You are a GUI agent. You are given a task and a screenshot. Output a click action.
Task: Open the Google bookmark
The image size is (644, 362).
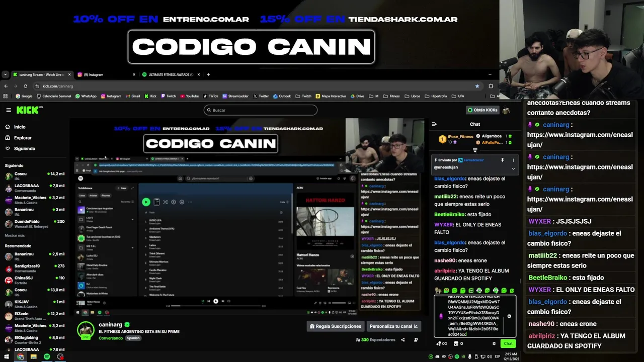tap(24, 96)
